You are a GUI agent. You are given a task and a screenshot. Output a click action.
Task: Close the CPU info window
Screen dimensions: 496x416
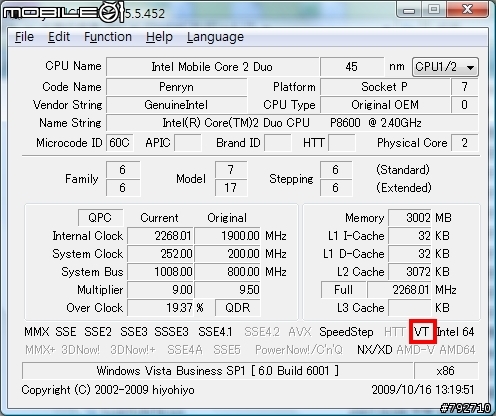click(x=468, y=10)
